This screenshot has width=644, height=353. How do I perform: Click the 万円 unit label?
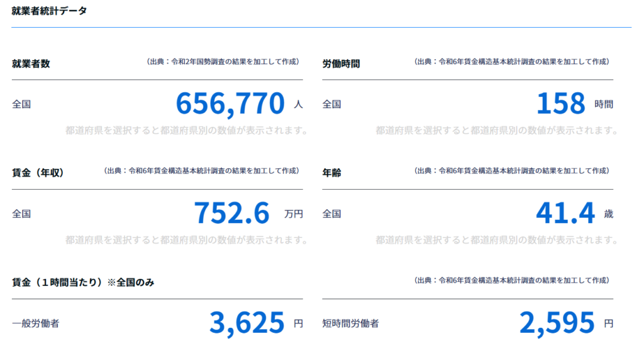(x=293, y=214)
